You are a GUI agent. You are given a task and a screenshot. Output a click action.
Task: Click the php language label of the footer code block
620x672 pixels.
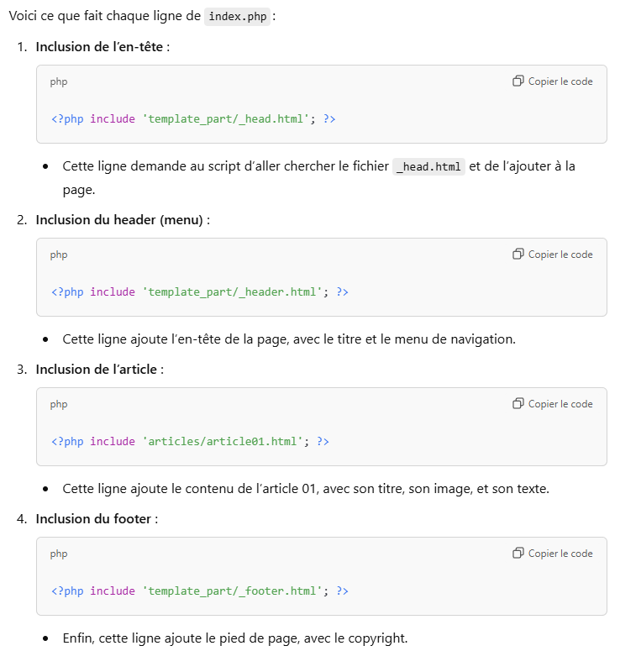tap(59, 554)
